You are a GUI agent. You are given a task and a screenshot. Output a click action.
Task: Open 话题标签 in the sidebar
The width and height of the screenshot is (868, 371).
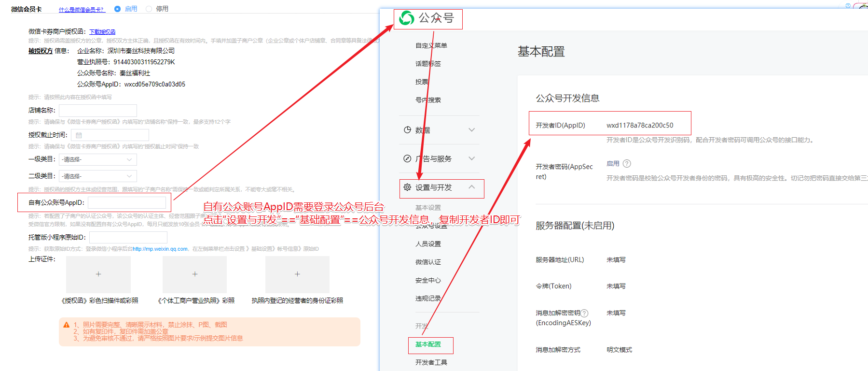(x=428, y=64)
